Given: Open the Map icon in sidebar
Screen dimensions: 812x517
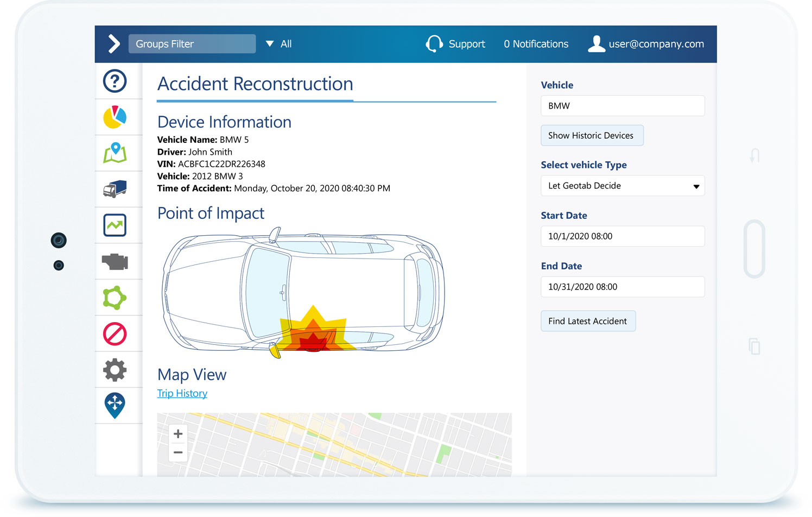Looking at the screenshot, I should (115, 153).
